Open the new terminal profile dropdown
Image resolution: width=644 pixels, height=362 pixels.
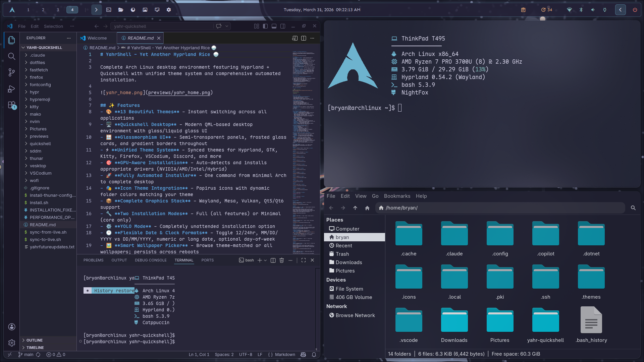265,260
